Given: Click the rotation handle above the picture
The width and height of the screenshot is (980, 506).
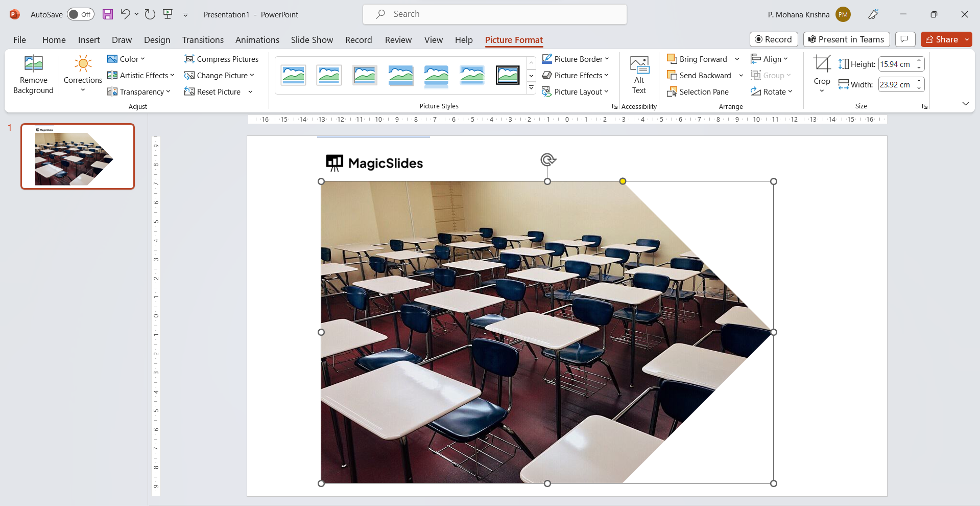Looking at the screenshot, I should tap(547, 160).
